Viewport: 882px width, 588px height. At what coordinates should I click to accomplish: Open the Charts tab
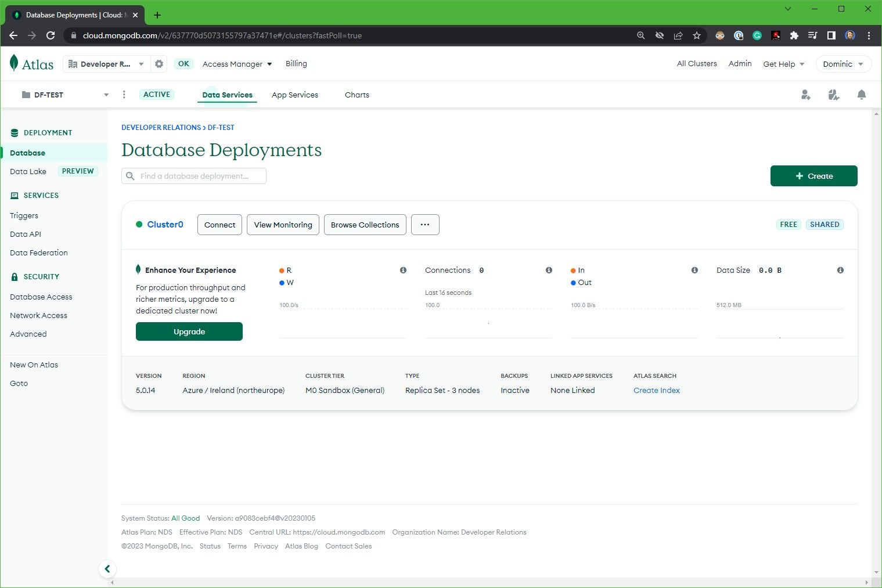point(357,95)
